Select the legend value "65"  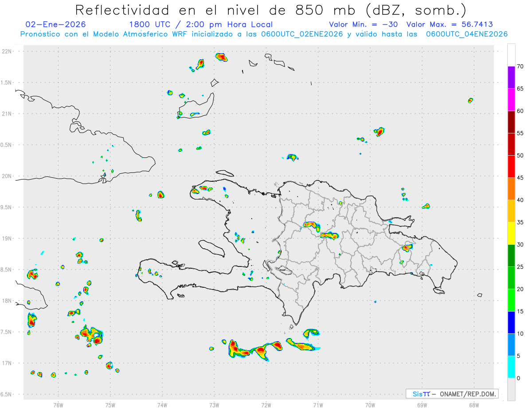[x=521, y=89]
